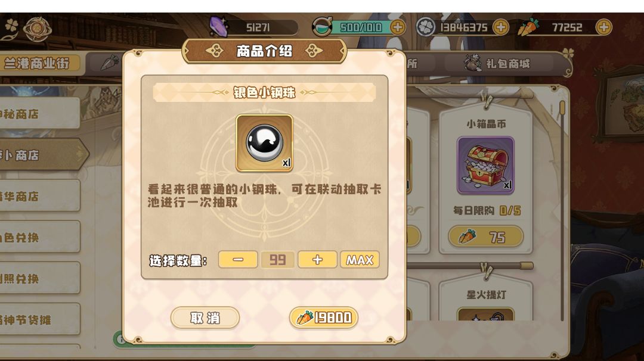Decrease quantity with the minus button

coord(238,260)
